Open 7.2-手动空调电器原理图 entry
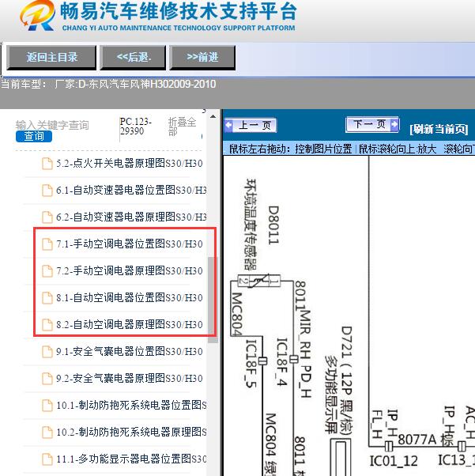The image size is (475, 476). (130, 270)
